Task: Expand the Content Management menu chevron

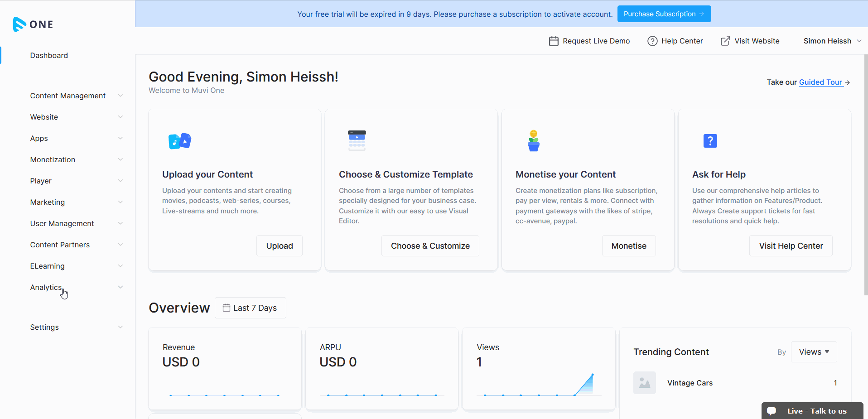Action: [121, 96]
